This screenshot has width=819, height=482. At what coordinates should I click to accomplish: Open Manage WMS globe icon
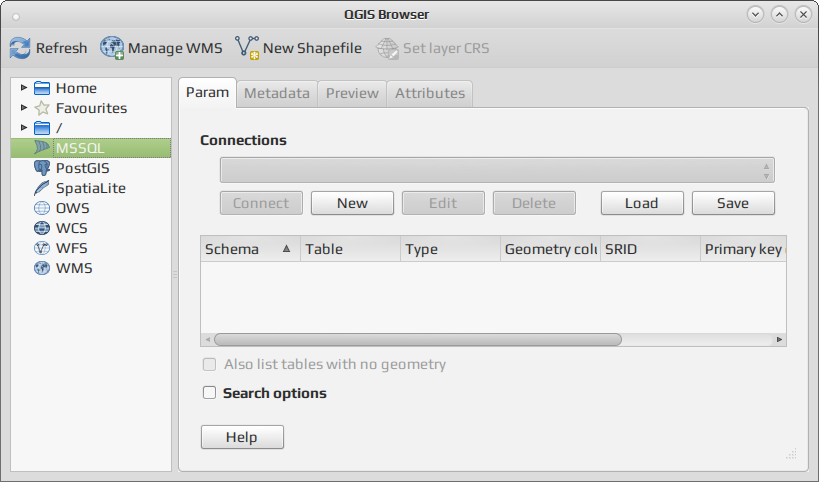click(x=112, y=48)
